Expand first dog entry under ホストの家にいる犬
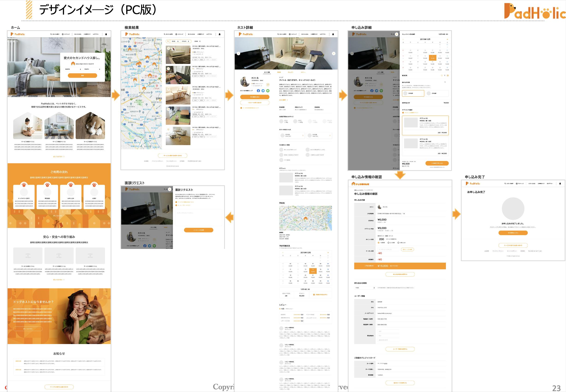The height and width of the screenshot is (392, 566). (292, 135)
